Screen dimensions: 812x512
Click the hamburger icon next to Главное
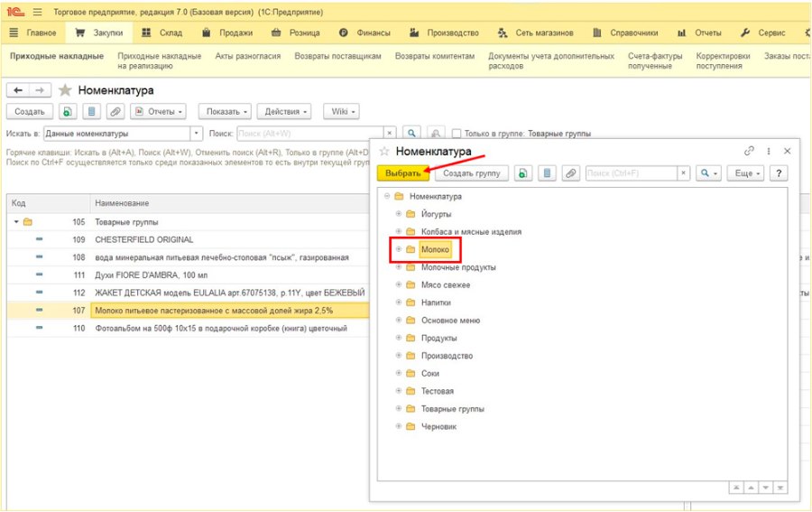coord(14,33)
